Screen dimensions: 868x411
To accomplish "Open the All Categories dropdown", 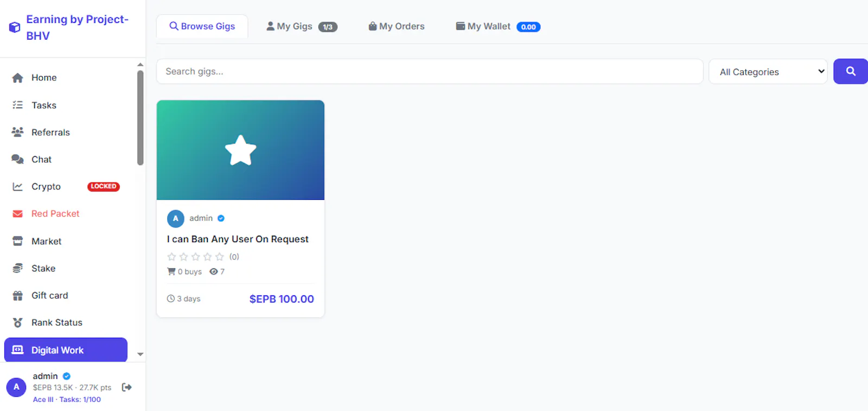I will tap(768, 72).
